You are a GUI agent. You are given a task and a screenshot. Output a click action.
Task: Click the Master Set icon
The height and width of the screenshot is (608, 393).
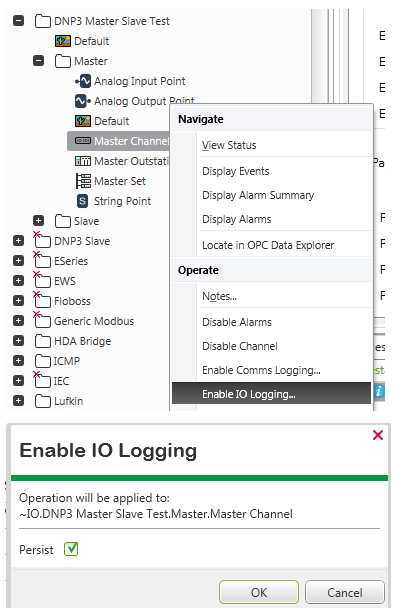coord(83,181)
